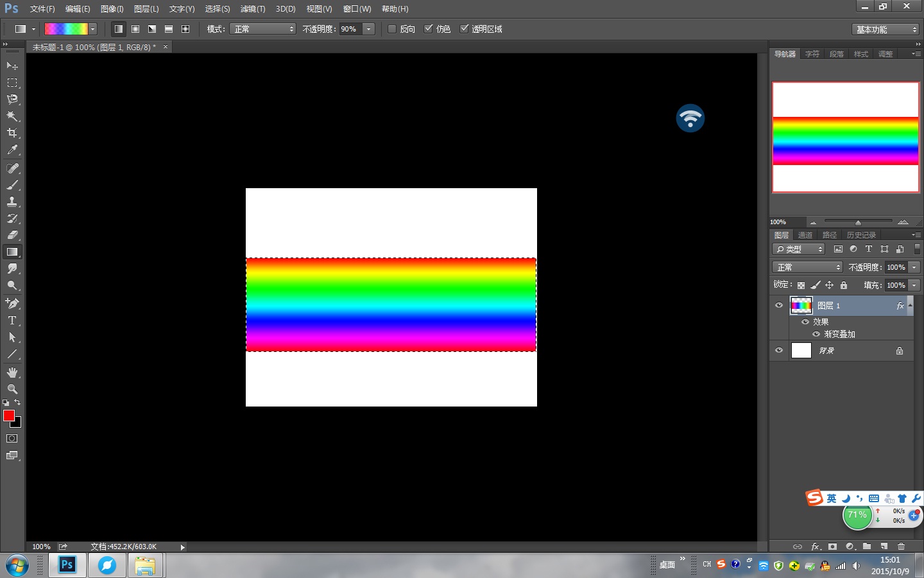Viewport: 924px width, 578px height.
Task: Choose the radial gradient style icon
Action: pyautogui.click(x=135, y=29)
